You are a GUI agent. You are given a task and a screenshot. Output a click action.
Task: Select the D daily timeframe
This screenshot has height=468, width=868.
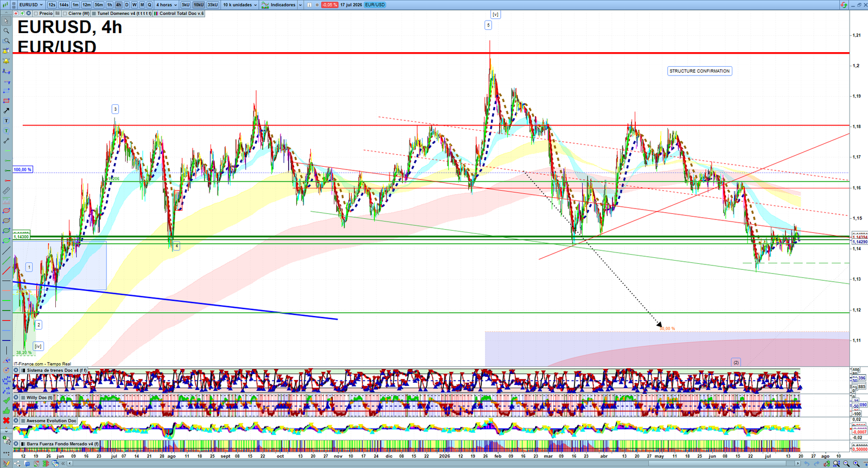coord(127,4)
